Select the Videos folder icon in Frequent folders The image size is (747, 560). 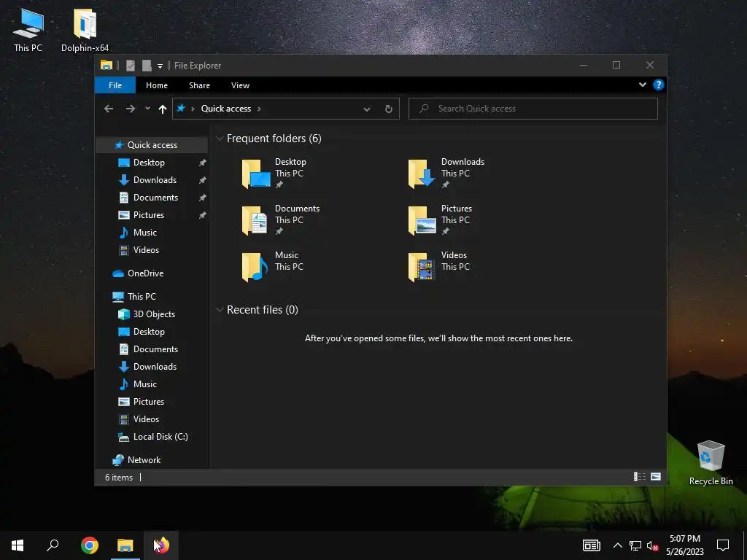[x=422, y=267]
